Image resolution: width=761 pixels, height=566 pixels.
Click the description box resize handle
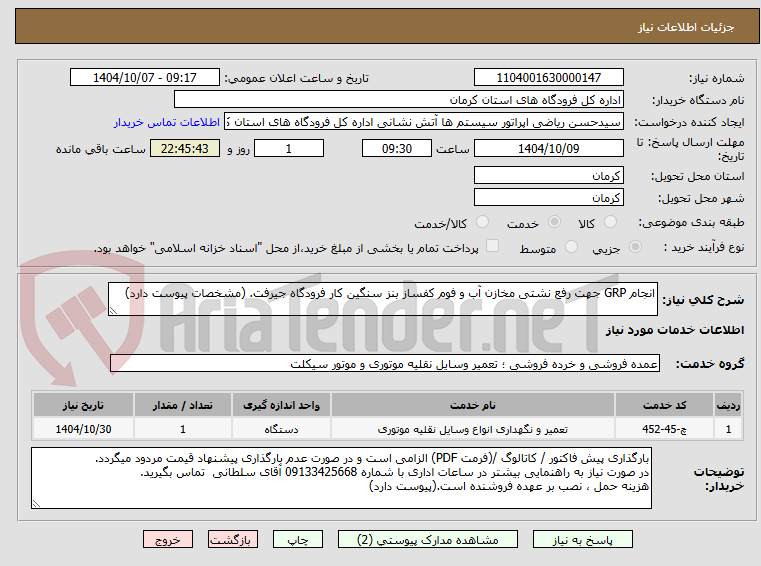113,311
